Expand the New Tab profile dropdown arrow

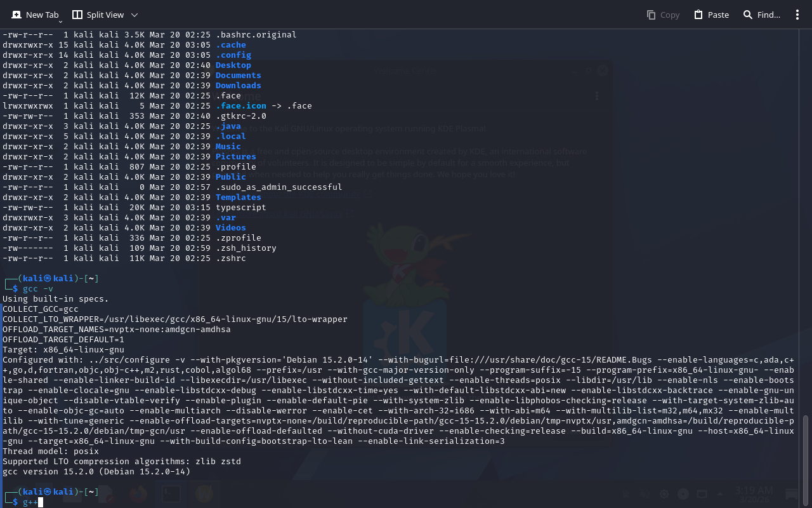[60, 21]
